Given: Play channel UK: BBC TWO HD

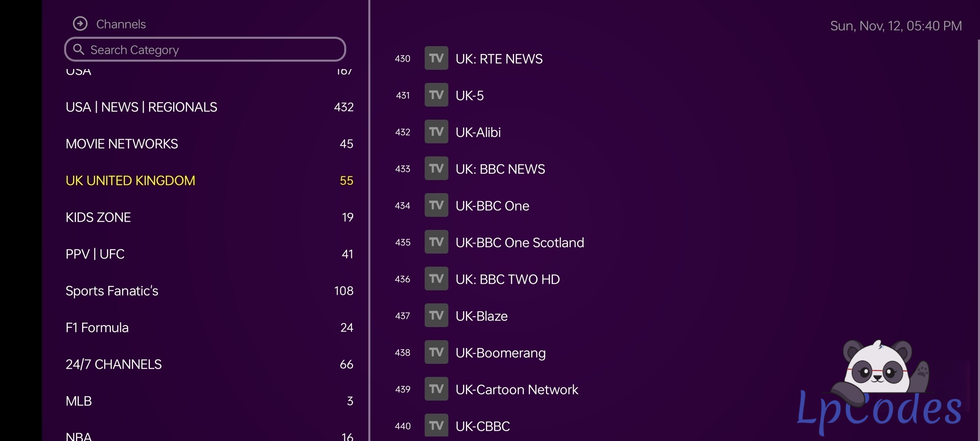Looking at the screenshot, I should 507,279.
